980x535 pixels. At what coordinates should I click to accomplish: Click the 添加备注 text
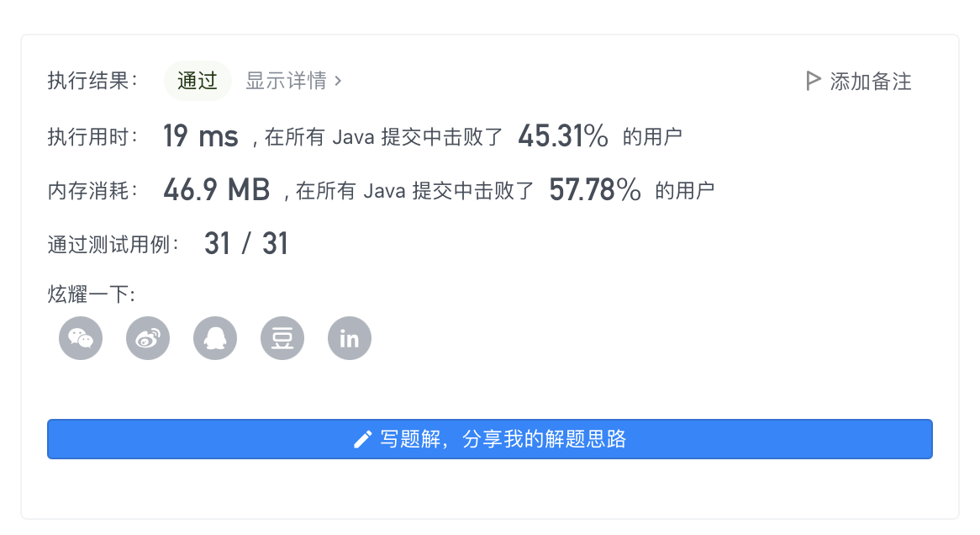871,82
